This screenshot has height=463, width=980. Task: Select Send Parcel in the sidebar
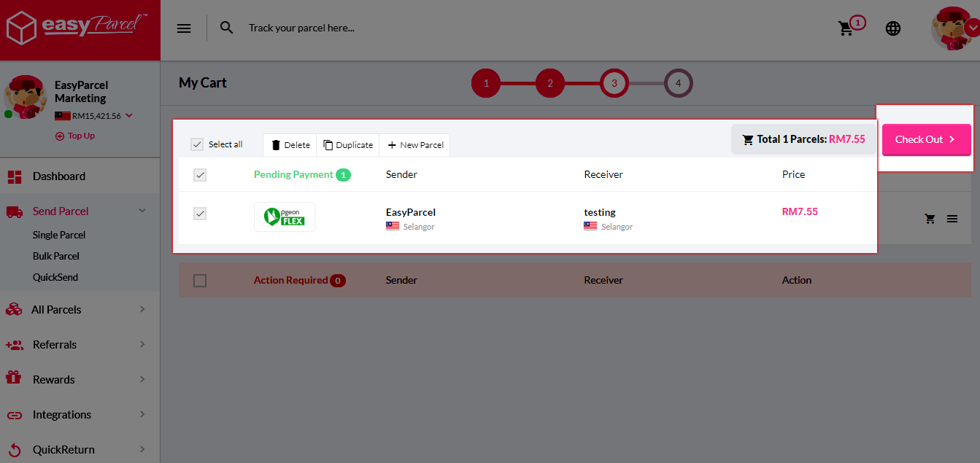[61, 211]
